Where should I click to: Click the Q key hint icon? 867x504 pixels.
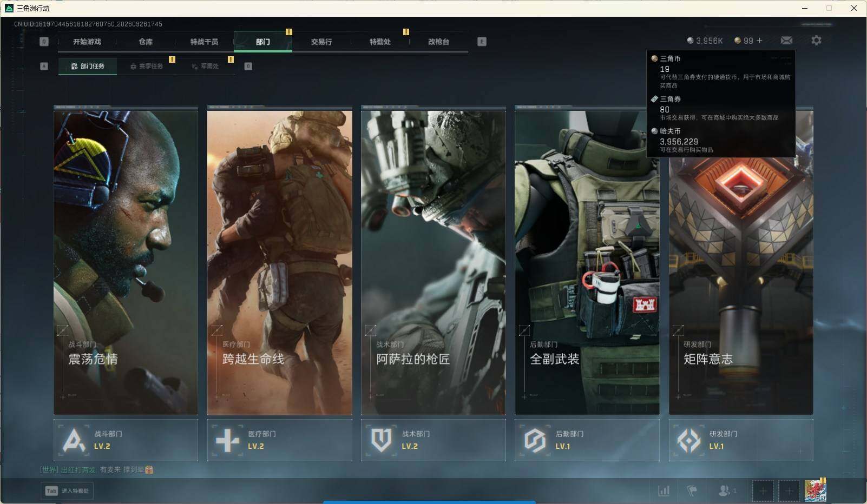[44, 42]
